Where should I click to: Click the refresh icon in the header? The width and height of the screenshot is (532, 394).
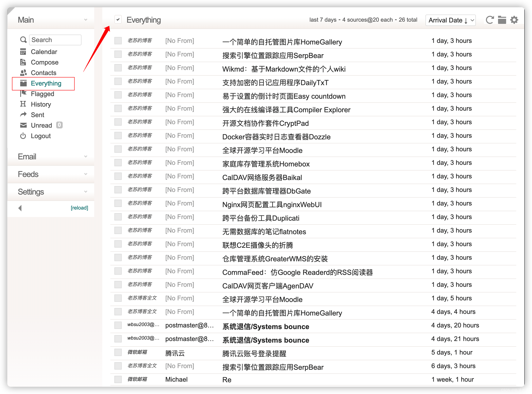[489, 20]
